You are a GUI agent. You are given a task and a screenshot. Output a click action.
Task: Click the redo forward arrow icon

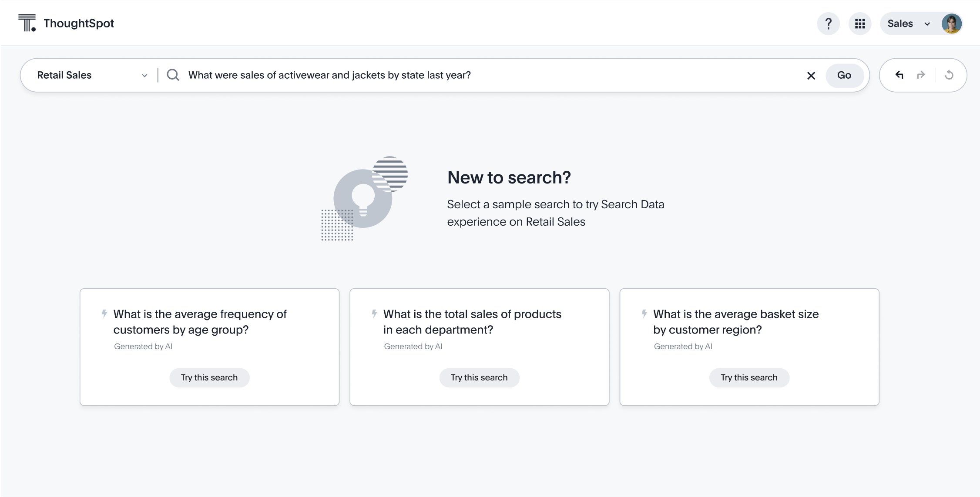coord(921,75)
